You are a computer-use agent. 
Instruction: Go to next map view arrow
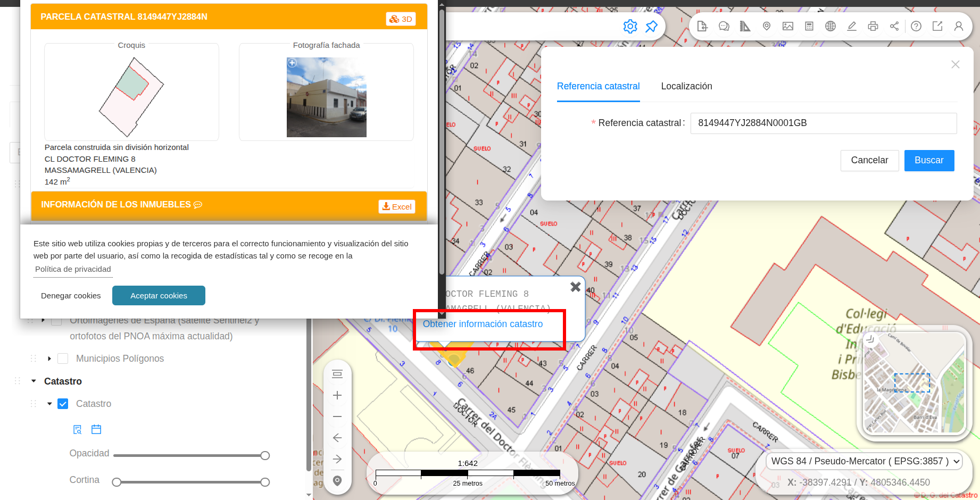(337, 459)
